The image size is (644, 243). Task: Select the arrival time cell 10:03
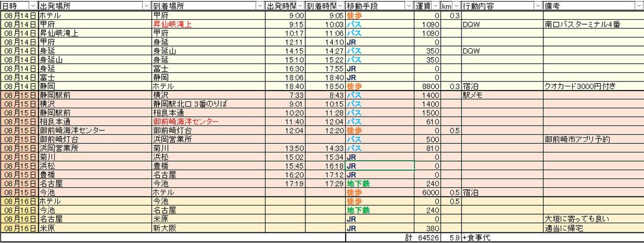(325, 25)
